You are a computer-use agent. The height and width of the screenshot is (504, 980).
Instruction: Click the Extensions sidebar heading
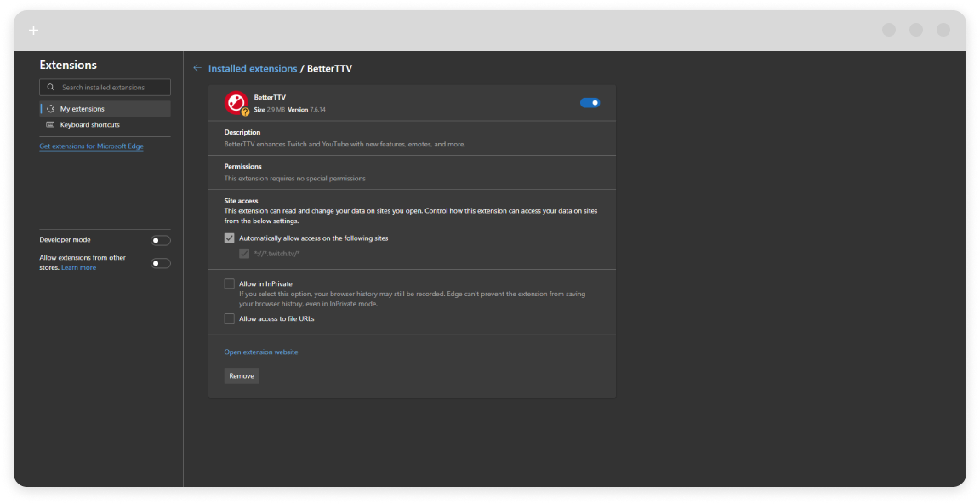point(68,65)
